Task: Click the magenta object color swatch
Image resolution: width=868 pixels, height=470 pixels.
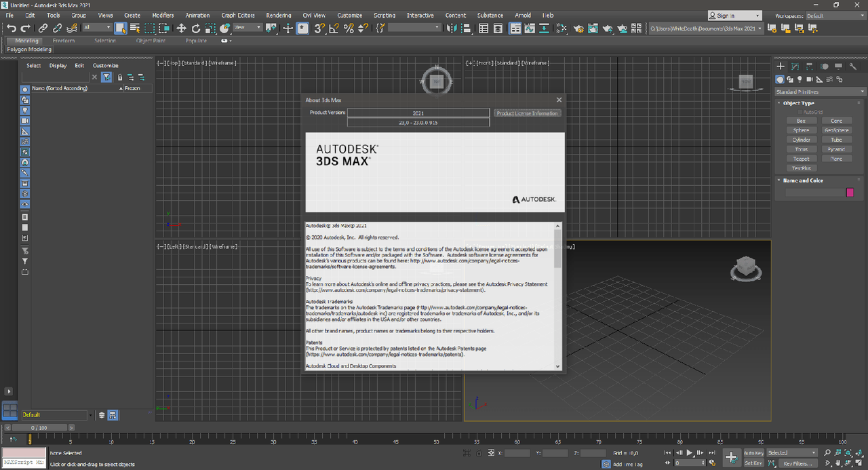Action: (x=850, y=193)
